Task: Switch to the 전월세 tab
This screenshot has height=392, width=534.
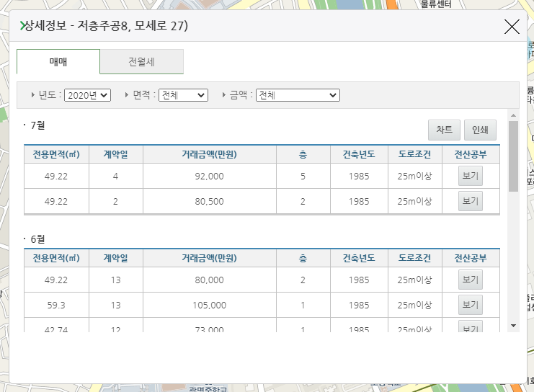Action: [x=142, y=62]
